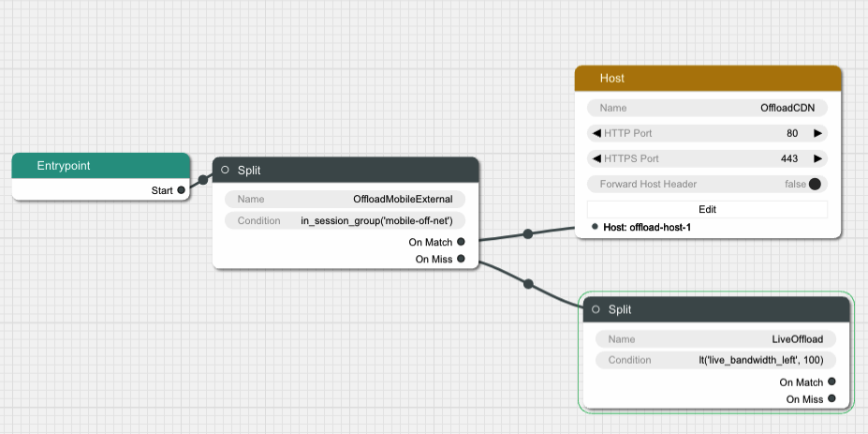868x434 pixels.
Task: Select the Host node title bar
Action: tap(707, 78)
